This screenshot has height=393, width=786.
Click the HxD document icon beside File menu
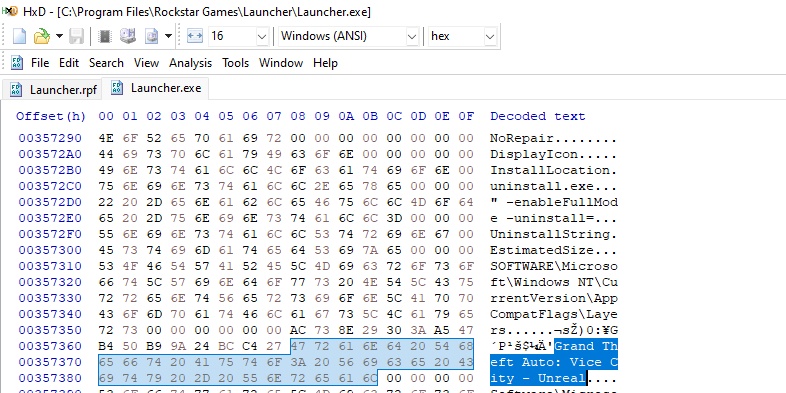pyautogui.click(x=17, y=63)
